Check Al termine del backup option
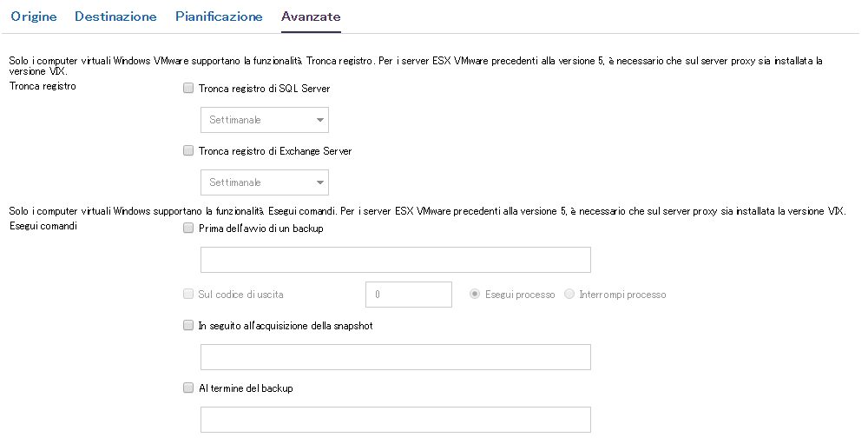Viewport: 868px width, 444px height. [188, 388]
